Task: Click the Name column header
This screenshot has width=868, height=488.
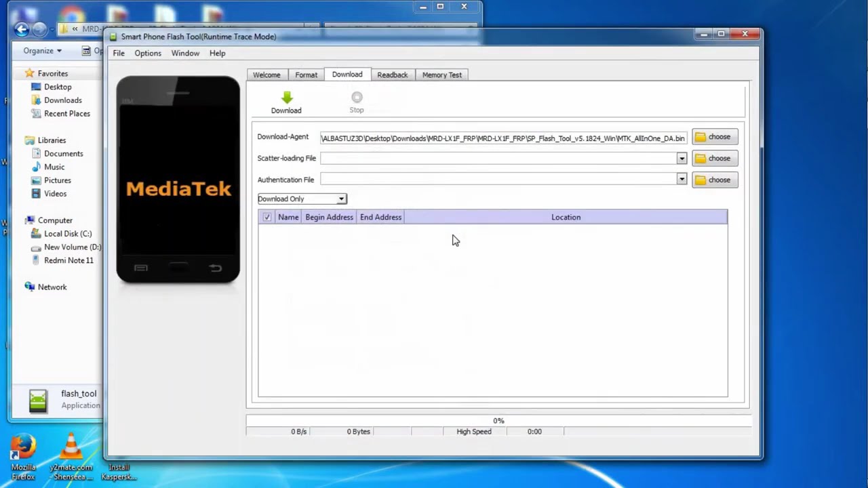Action: (288, 217)
